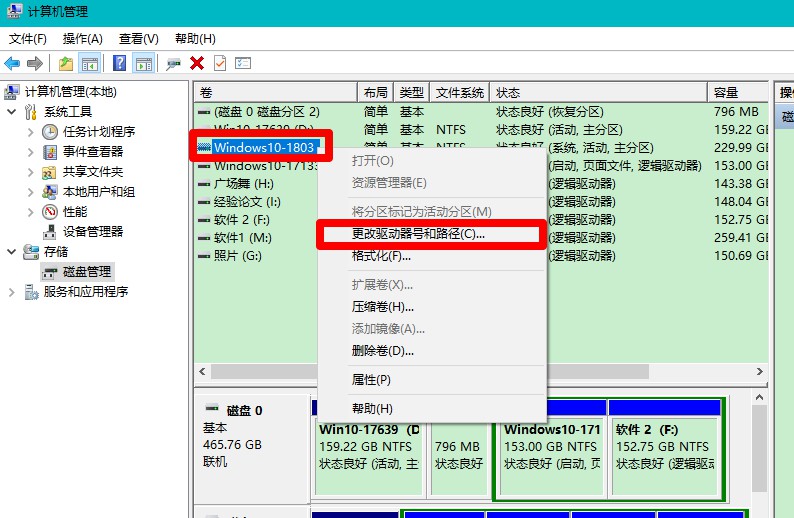Screen dimensions: 794x518
Task: Select the 软件 2 (F:) partition block
Action: (x=664, y=444)
